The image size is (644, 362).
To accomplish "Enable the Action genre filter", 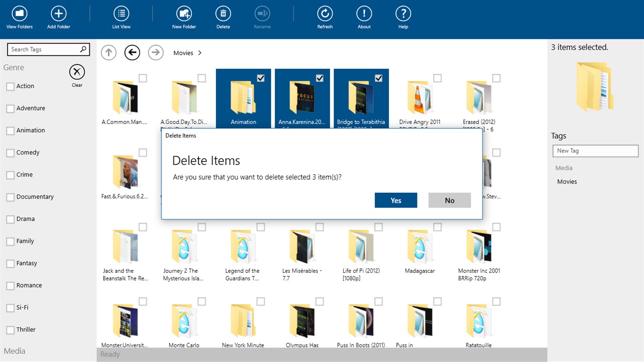I will click(x=10, y=86).
